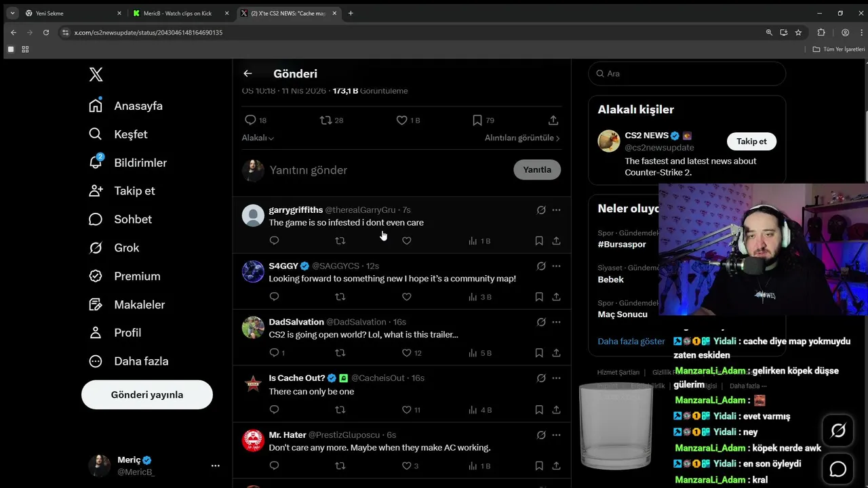Open Tüm Yer İşaretleri bookmarks folder
The width and height of the screenshot is (868, 488).
point(840,49)
